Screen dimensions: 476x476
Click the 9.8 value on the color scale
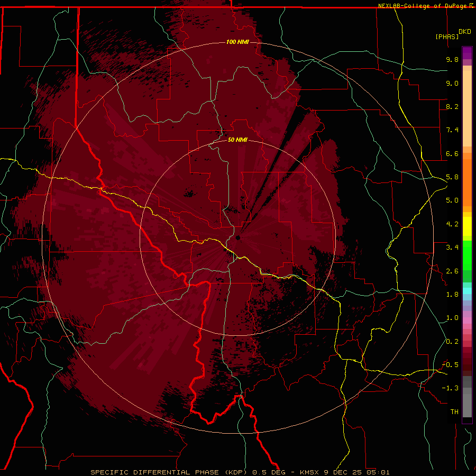[x=452, y=59]
